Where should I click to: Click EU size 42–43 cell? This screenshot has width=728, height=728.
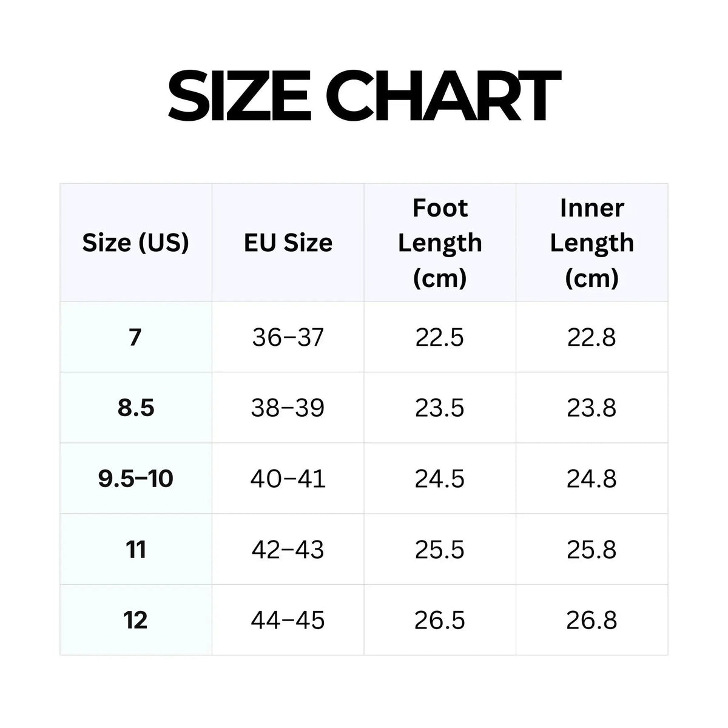pos(288,550)
